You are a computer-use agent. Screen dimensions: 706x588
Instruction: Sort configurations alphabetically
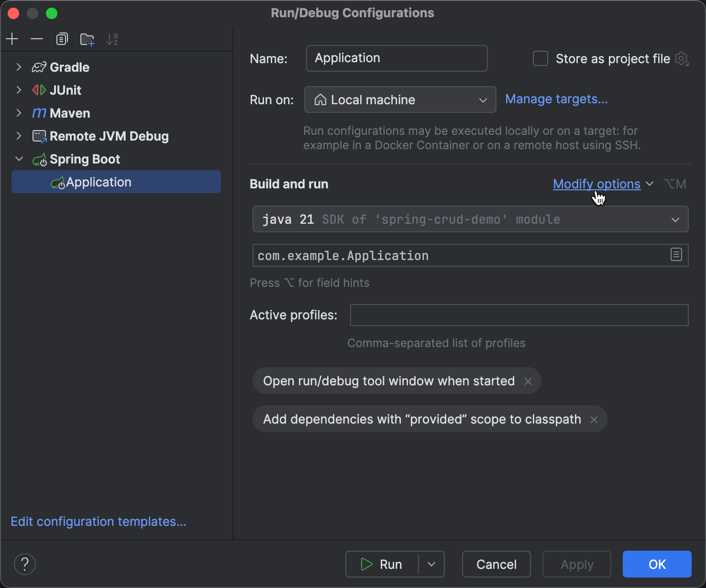click(112, 39)
